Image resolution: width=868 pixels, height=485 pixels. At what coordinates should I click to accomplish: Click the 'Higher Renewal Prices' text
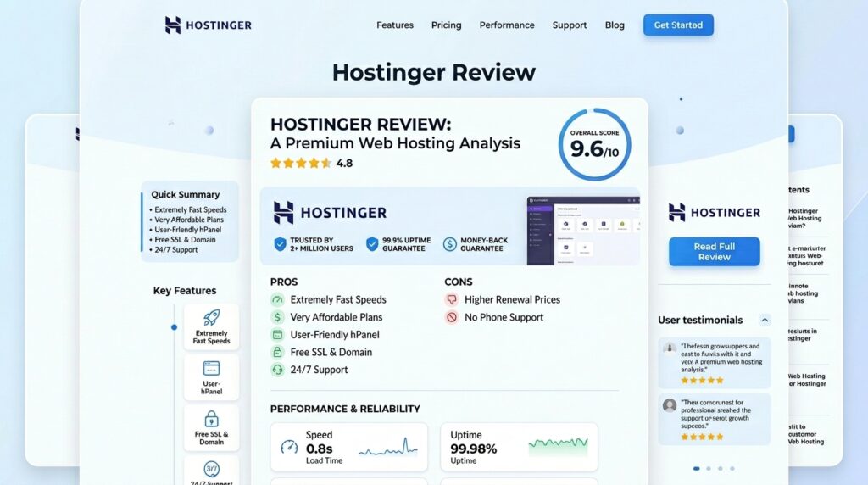[512, 299]
